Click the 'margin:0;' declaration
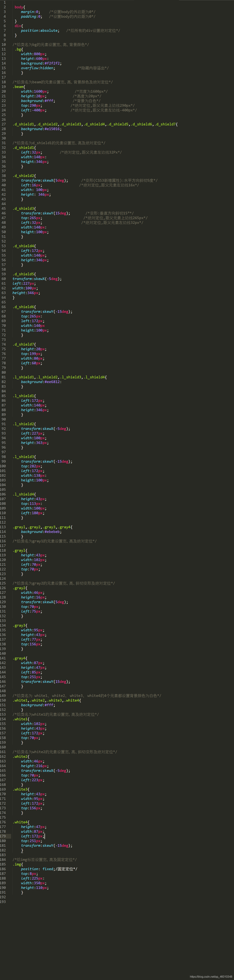234x980 pixels. (x=30, y=12)
